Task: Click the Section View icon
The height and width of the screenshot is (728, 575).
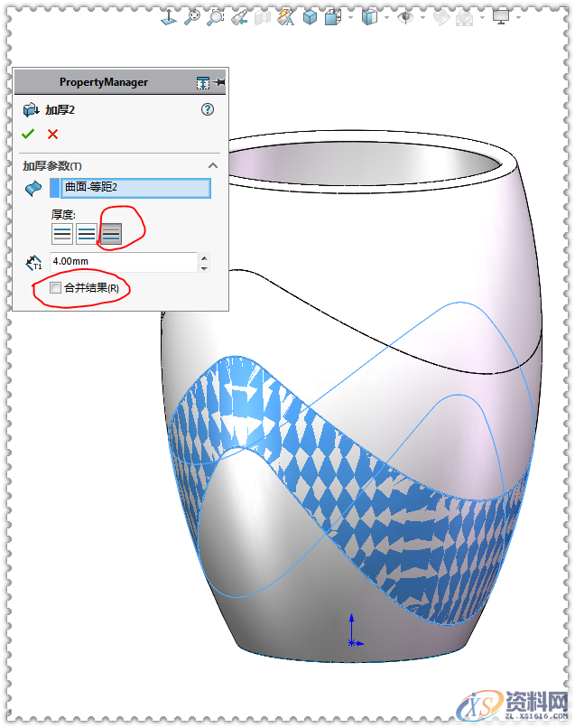Action: pos(263,18)
